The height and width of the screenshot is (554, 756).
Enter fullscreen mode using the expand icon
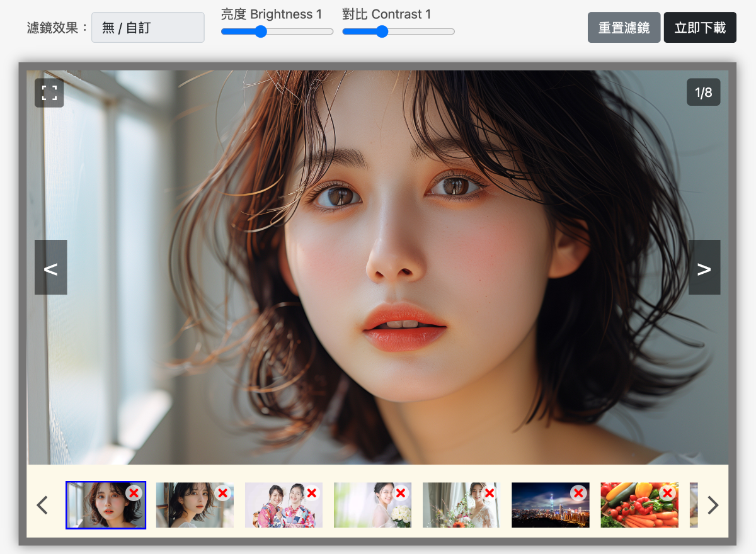[x=49, y=93]
